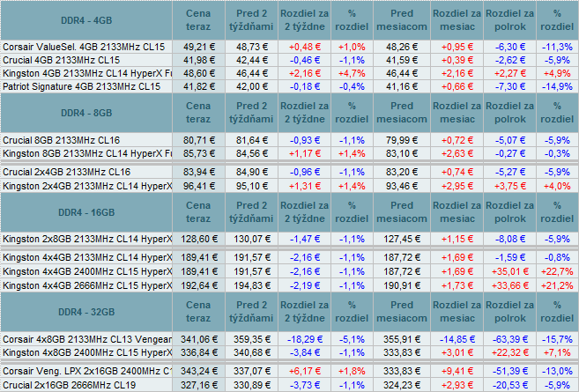
Task: Click the two-week difference +0,48 € cell
Action: coord(305,47)
